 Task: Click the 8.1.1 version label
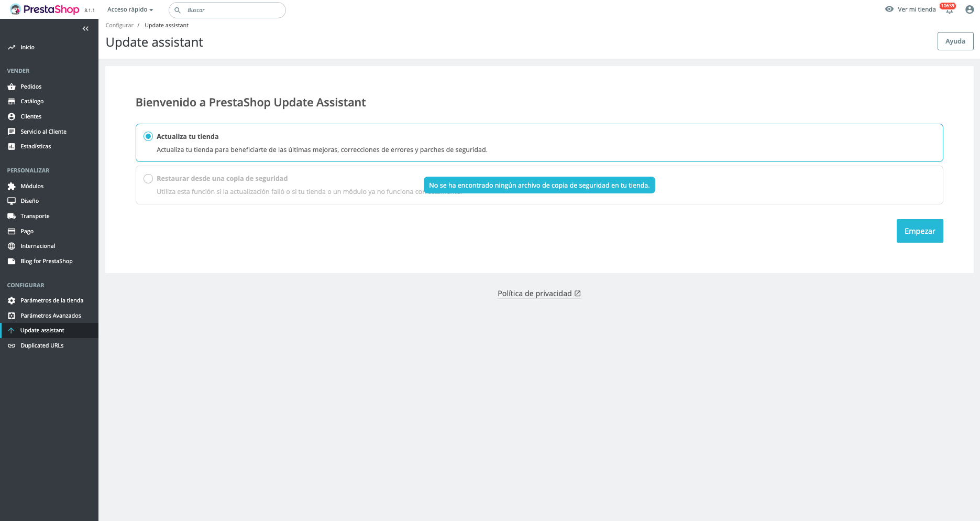tap(90, 10)
